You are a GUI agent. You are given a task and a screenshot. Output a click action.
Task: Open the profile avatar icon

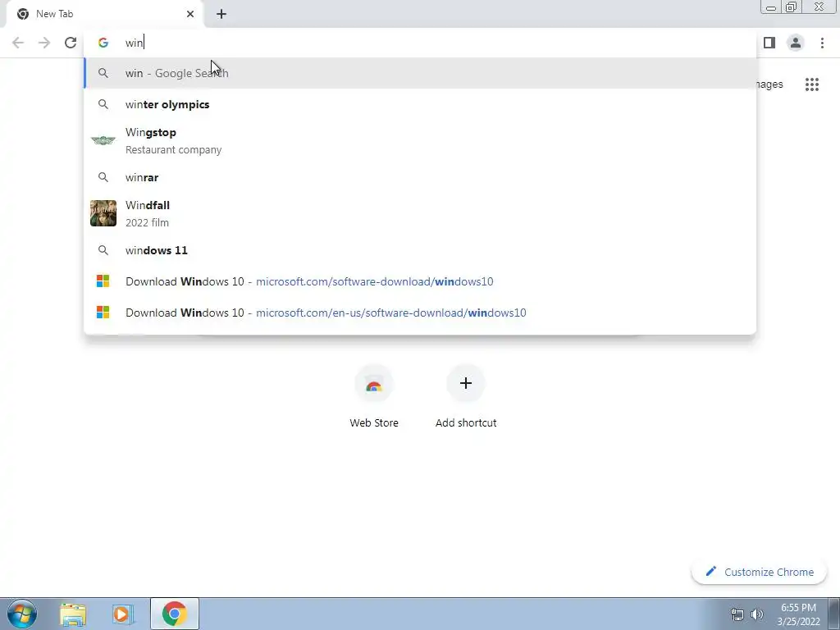tap(796, 43)
